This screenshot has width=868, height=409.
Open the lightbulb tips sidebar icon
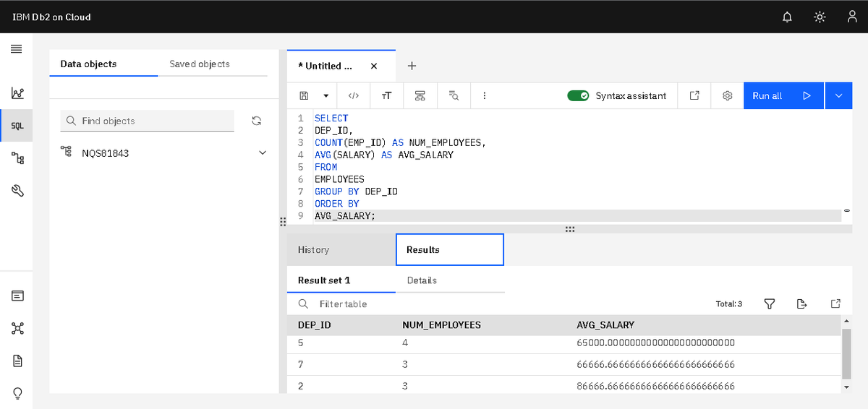(x=17, y=393)
